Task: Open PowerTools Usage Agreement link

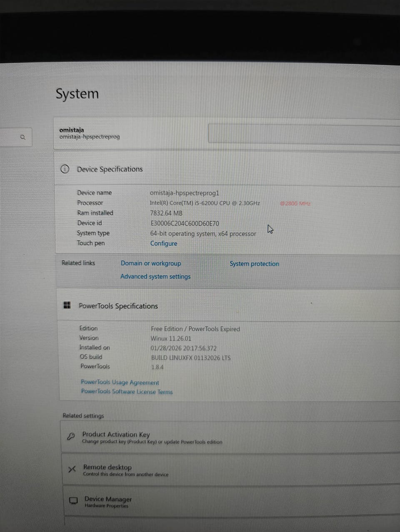Action: click(120, 382)
